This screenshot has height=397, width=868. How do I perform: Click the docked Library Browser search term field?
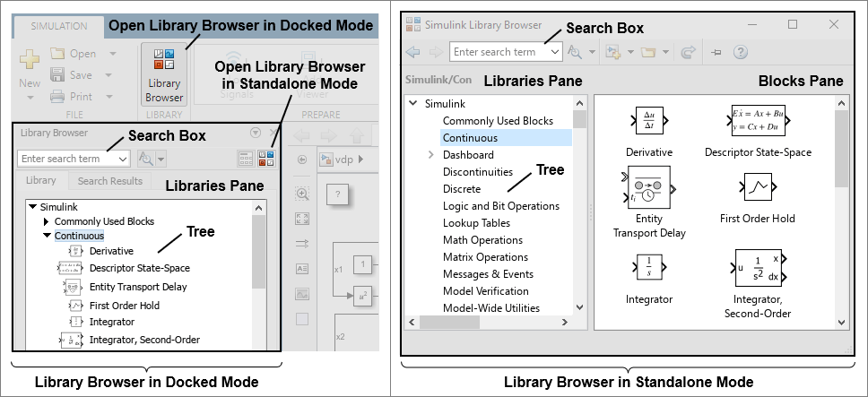click(x=74, y=159)
